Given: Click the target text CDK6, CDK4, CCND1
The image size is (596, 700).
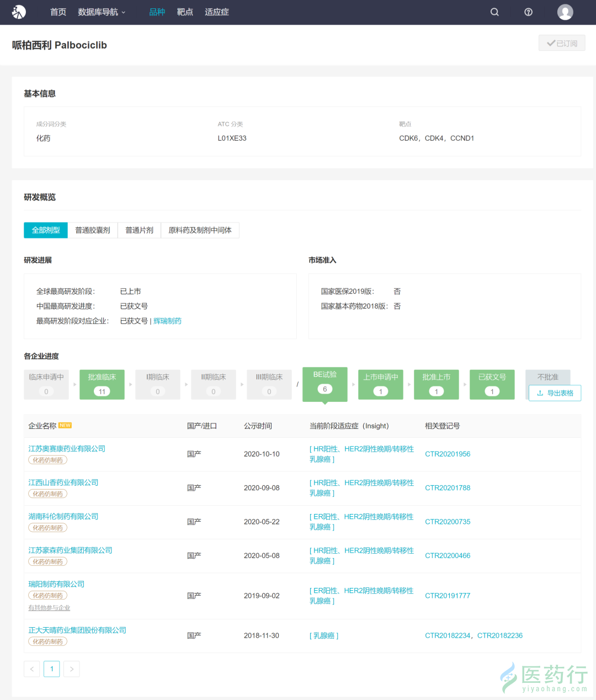Looking at the screenshot, I should tap(437, 138).
